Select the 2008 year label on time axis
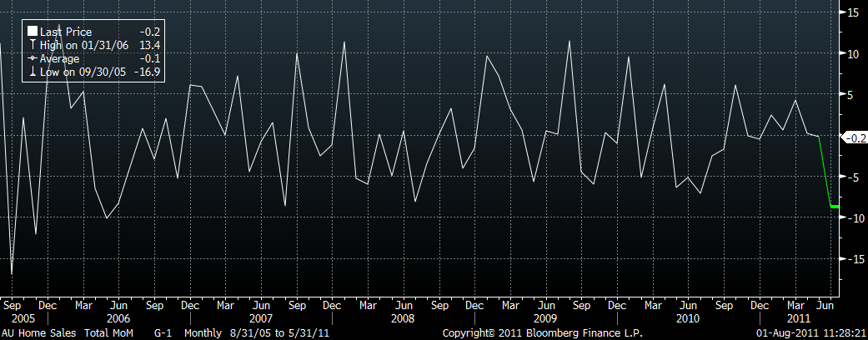The height and width of the screenshot is (340, 868). tap(403, 318)
